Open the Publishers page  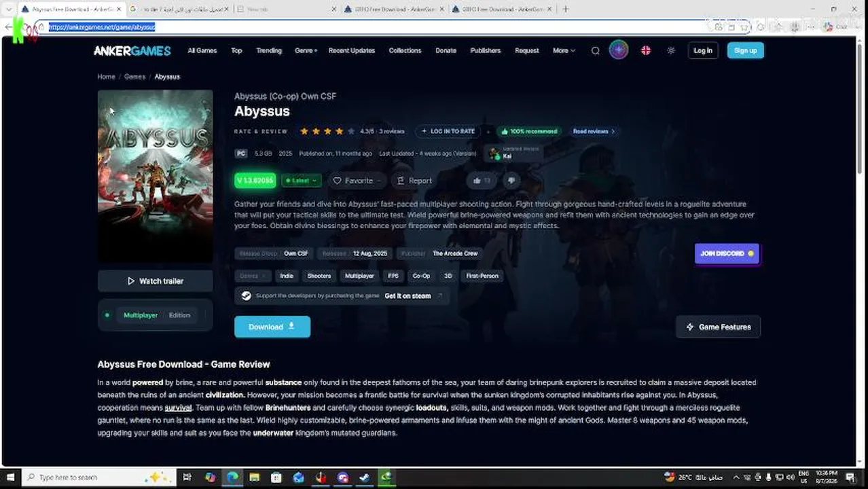[x=486, y=50]
